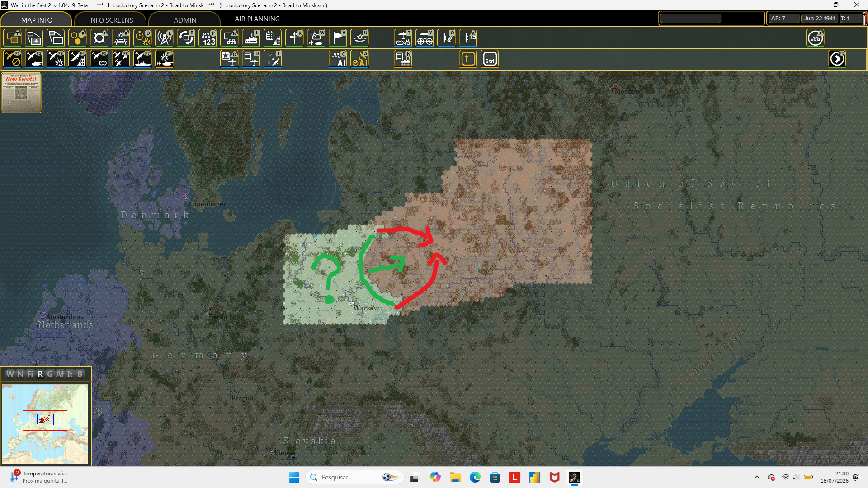The image size is (868, 488).
Task: Click the air base flag icon (A)
Action: [x=468, y=38]
